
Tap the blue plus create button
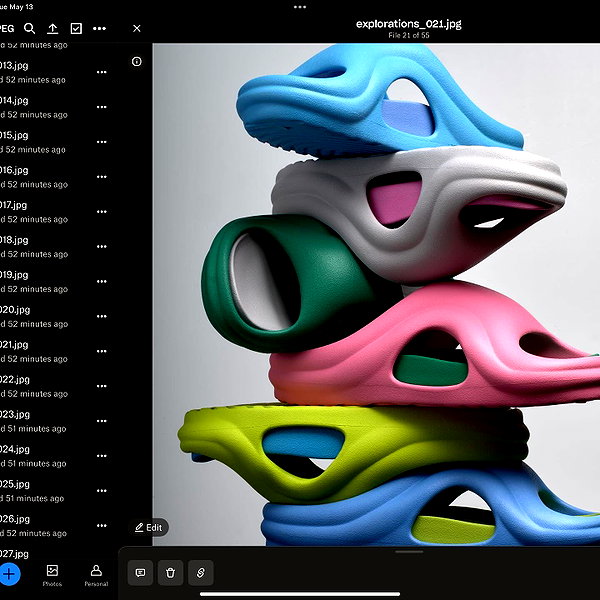click(x=9, y=574)
